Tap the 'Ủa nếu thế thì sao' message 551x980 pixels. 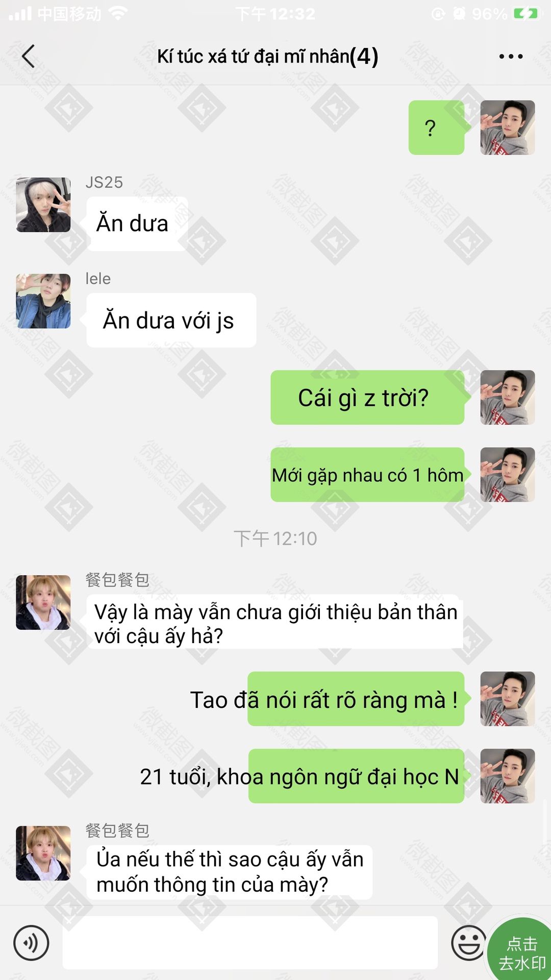pyautogui.click(x=229, y=872)
